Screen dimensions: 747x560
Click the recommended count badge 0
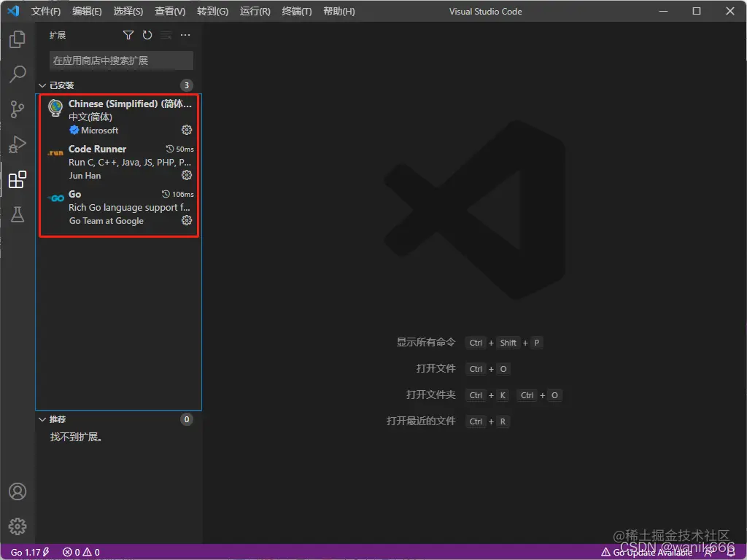(187, 419)
